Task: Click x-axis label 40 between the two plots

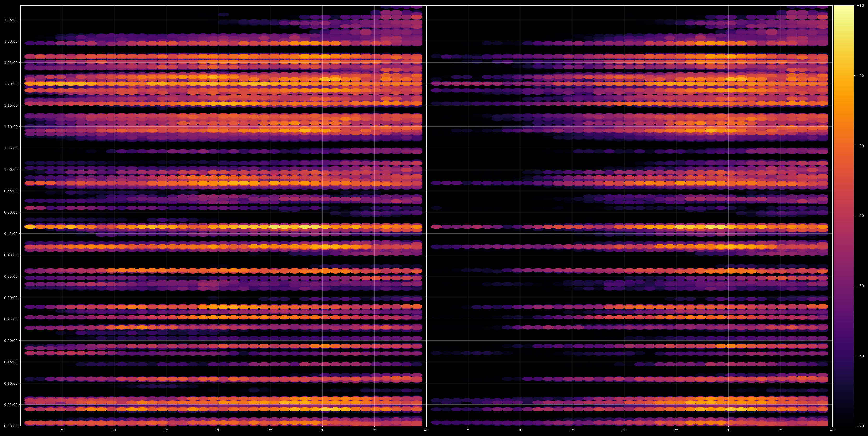Action: (426, 430)
